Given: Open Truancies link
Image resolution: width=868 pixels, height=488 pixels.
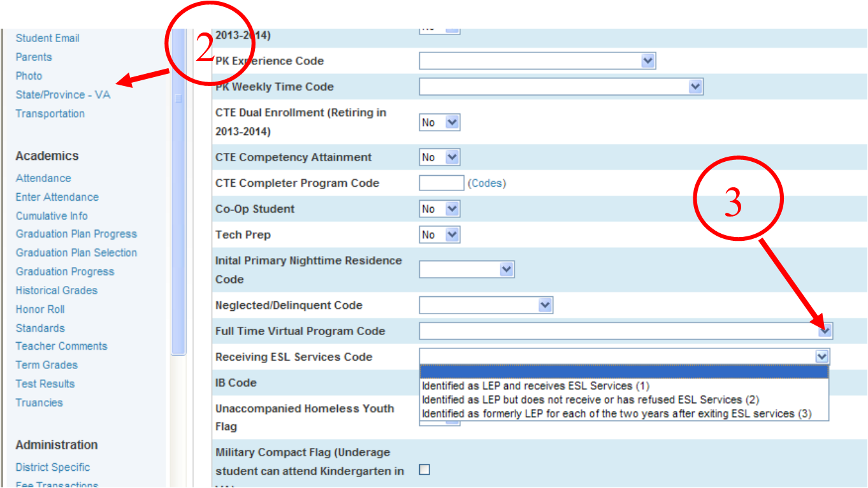Looking at the screenshot, I should [x=40, y=403].
